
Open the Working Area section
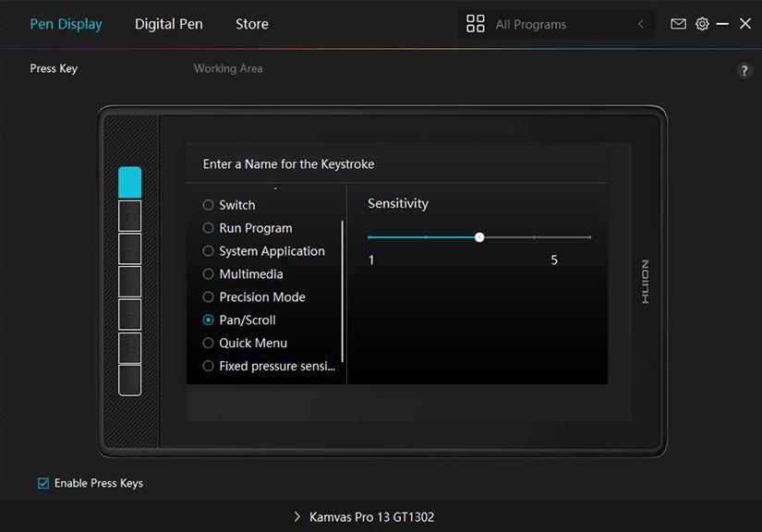pos(228,68)
